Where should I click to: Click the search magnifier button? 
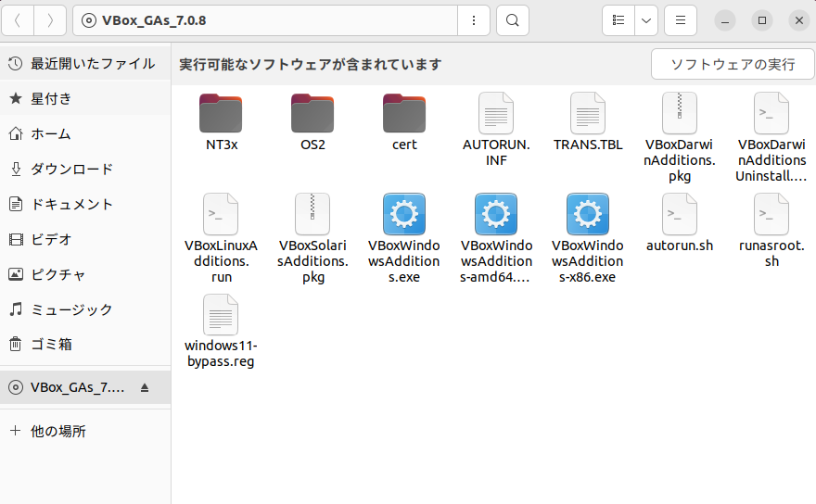(513, 20)
